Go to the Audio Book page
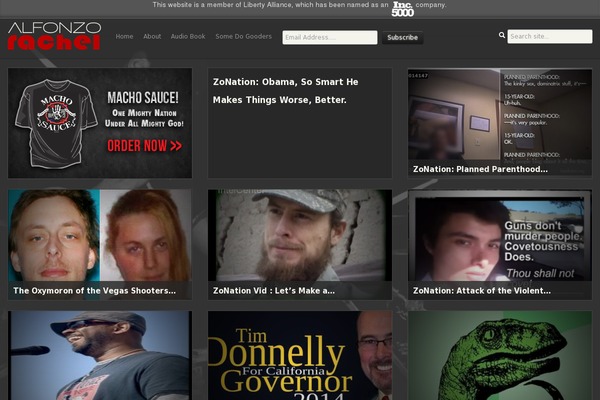 click(188, 36)
